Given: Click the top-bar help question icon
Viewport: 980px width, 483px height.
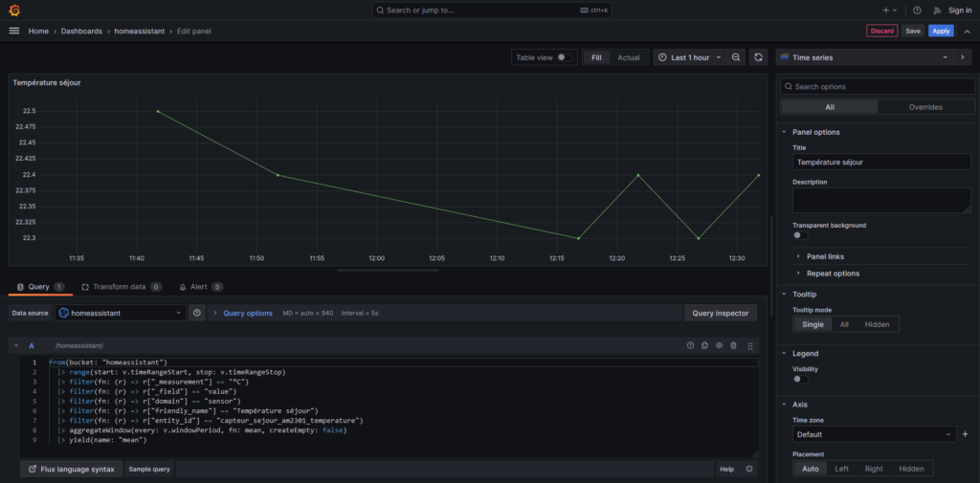Looking at the screenshot, I should tap(918, 10).
